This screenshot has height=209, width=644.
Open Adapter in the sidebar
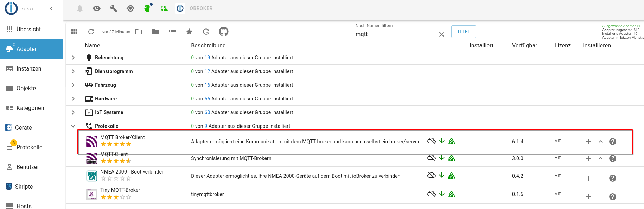coord(31,49)
